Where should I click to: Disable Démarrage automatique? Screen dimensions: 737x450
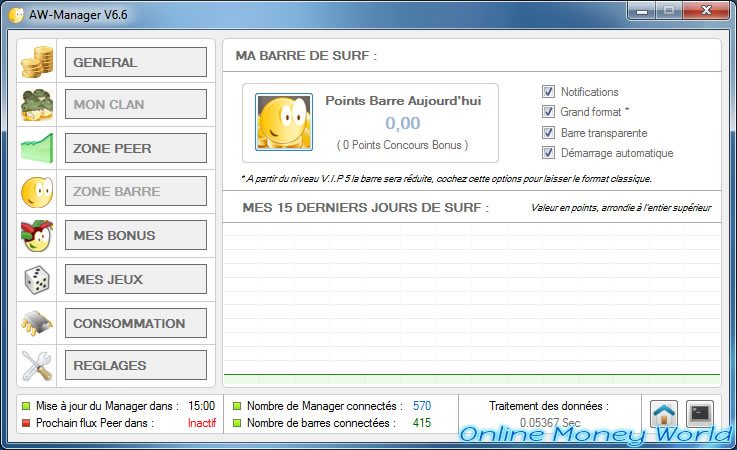click(548, 152)
